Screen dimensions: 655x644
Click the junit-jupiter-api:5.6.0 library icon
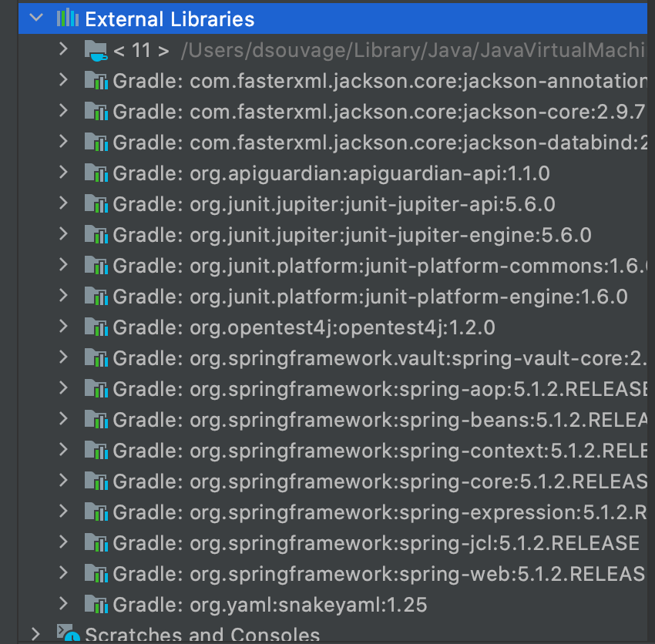click(x=96, y=203)
